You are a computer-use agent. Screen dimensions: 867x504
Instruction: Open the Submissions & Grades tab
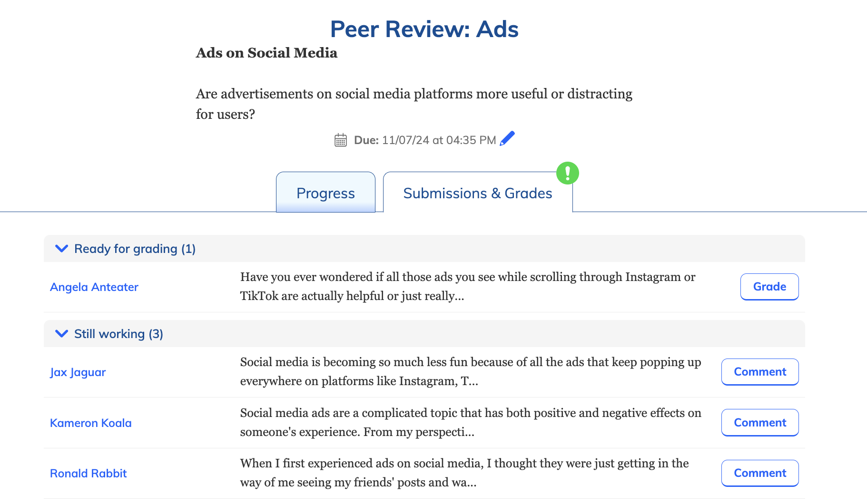477,193
